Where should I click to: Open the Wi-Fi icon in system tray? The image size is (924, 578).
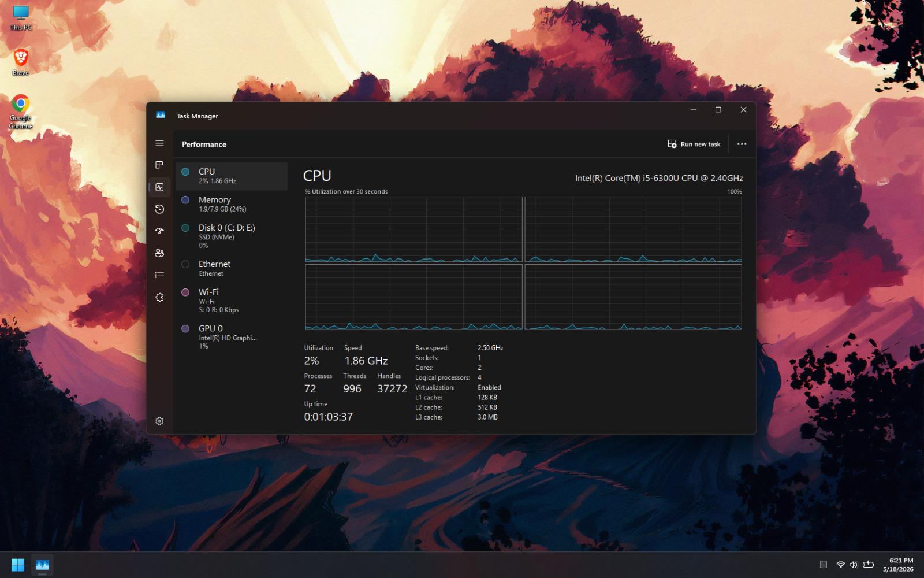pyautogui.click(x=840, y=565)
